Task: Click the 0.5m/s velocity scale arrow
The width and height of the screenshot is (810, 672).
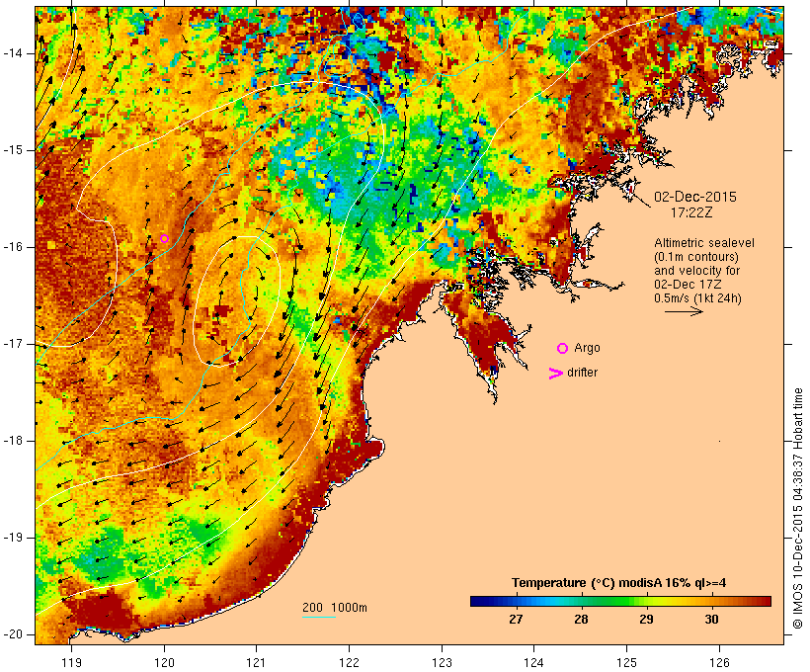Action: pos(684,311)
